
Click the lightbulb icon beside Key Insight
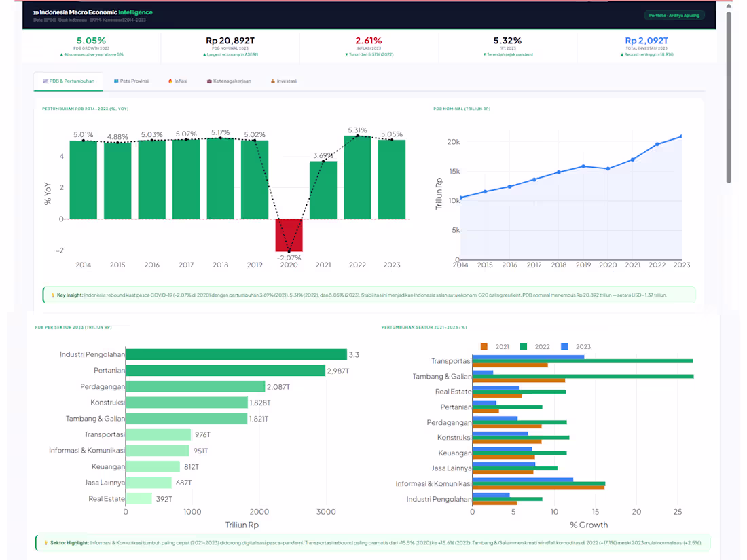click(x=53, y=295)
